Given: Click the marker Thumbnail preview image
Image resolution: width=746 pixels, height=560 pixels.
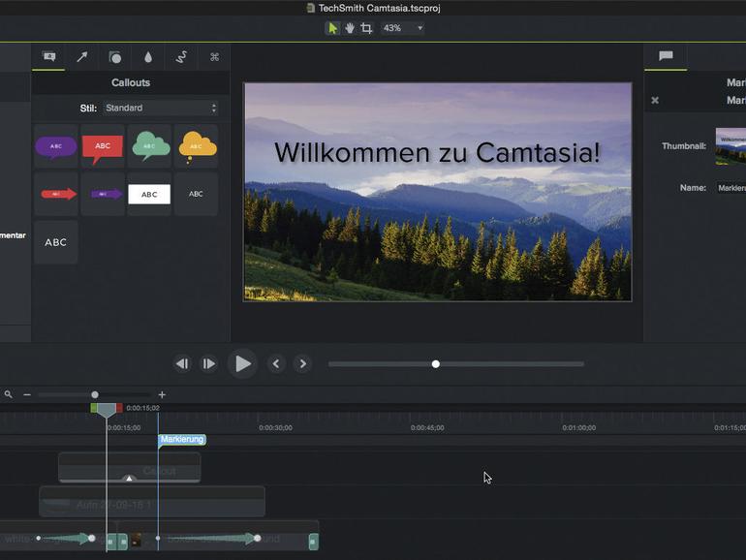Looking at the screenshot, I should point(730,146).
